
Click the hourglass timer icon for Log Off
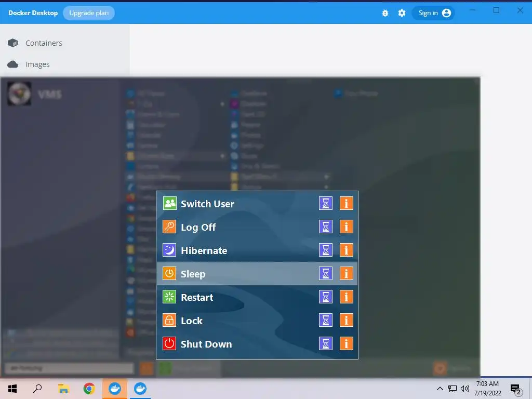click(325, 227)
